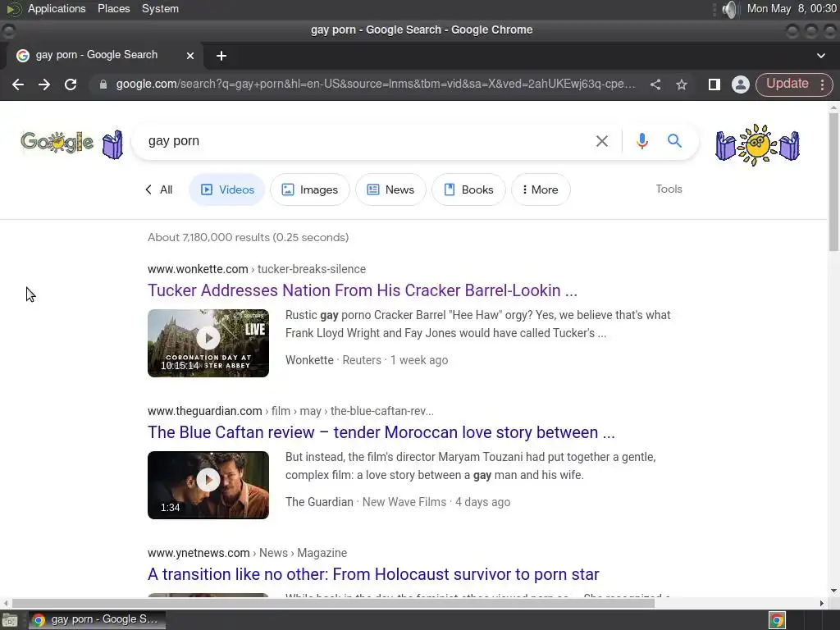Select the News filter
This screenshot has width=840, height=630.
click(x=390, y=189)
